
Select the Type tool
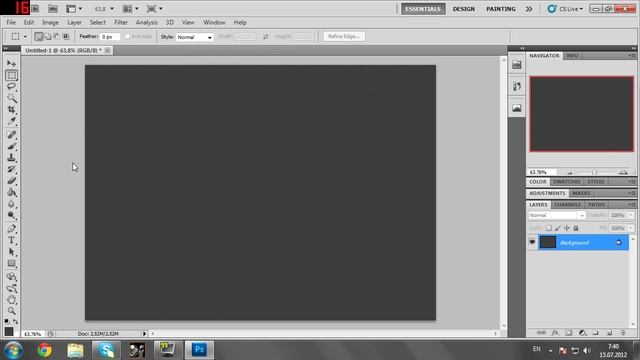pyautogui.click(x=11, y=240)
